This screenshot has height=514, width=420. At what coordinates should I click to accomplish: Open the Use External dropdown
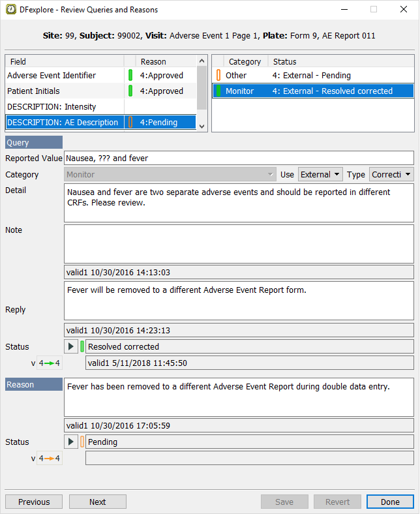click(x=320, y=175)
